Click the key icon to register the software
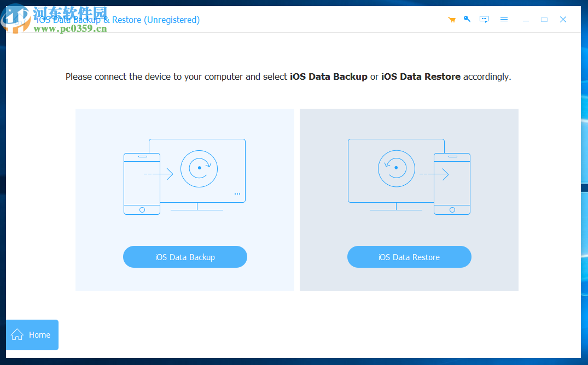This screenshot has height=365, width=588. click(x=467, y=19)
